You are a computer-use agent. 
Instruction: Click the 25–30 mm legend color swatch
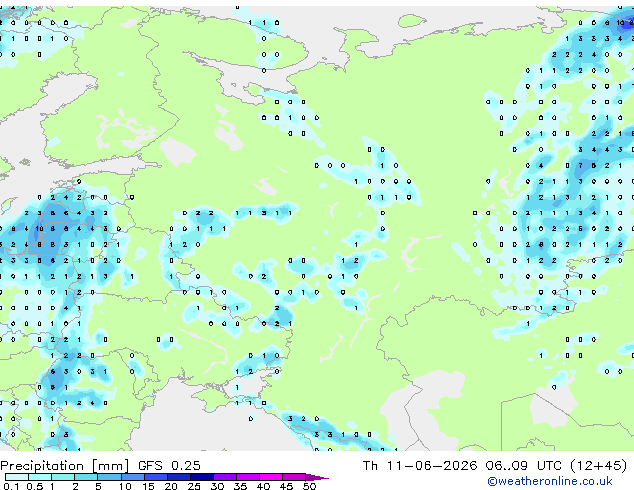(x=202, y=477)
